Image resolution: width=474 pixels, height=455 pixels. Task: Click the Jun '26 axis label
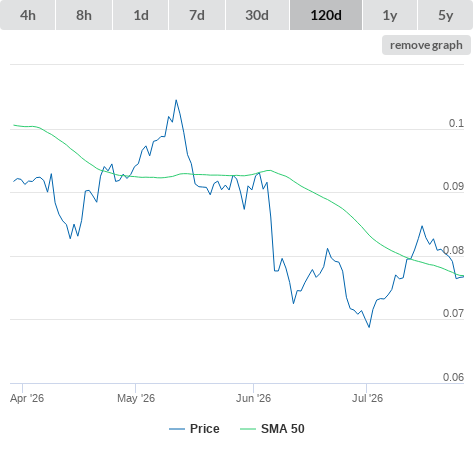click(253, 398)
